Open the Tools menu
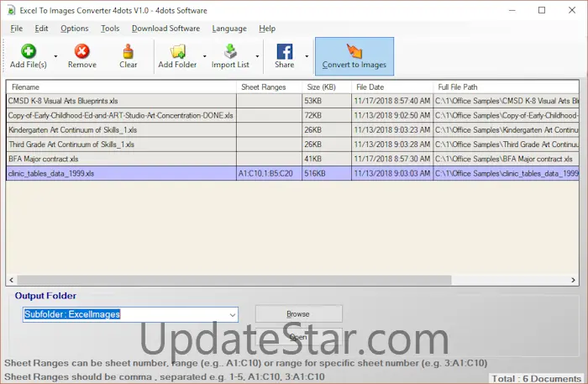This screenshot has width=588, height=384. pyautogui.click(x=110, y=29)
